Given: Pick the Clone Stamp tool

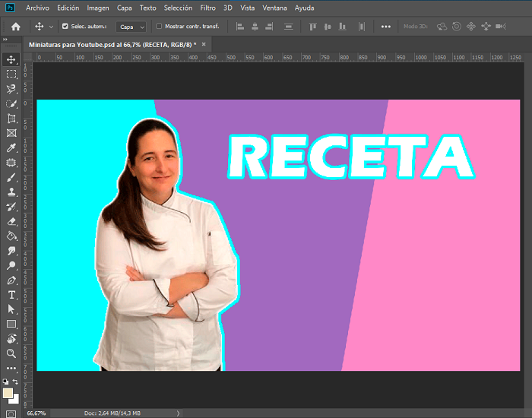Looking at the screenshot, I should pyautogui.click(x=11, y=192).
